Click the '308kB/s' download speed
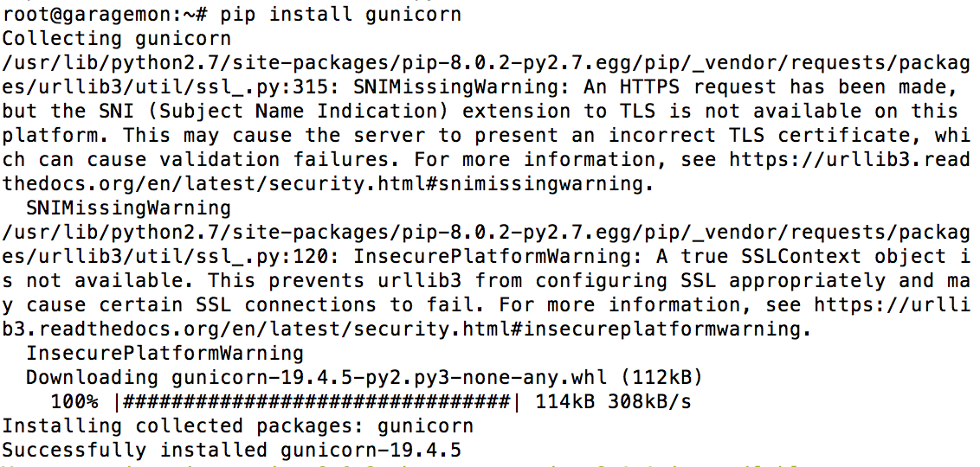Image resolution: width=980 pixels, height=467 pixels. coord(649,401)
